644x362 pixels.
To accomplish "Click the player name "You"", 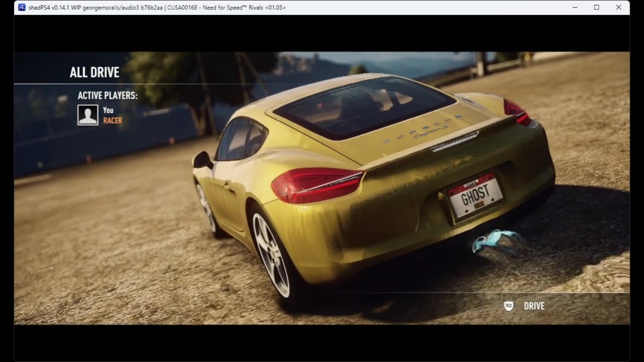I will click(x=108, y=110).
